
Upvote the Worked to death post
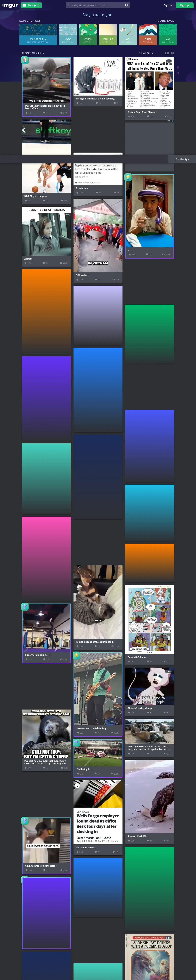pyautogui.click(x=78, y=852)
